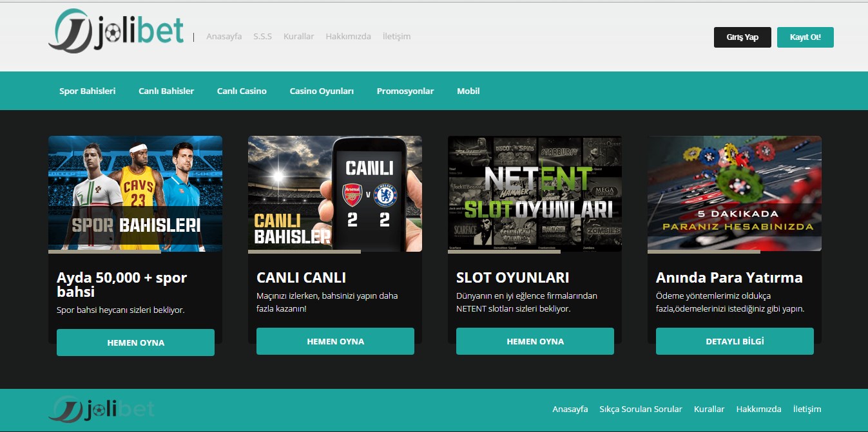Viewport: 868px width, 432px height.
Task: Open the NetEnt Slot Oyunları banner image
Action: (x=535, y=193)
